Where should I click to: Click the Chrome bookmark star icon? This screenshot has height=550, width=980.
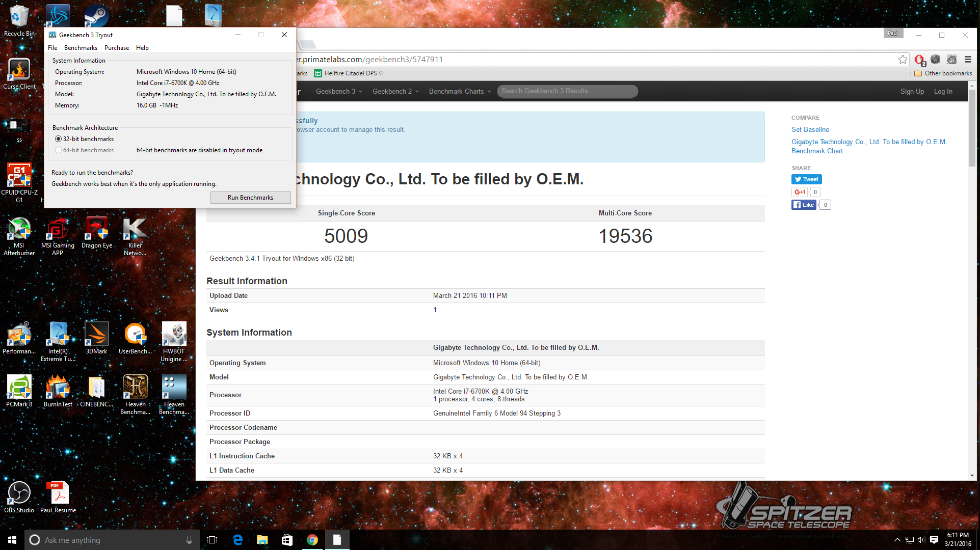click(x=903, y=60)
